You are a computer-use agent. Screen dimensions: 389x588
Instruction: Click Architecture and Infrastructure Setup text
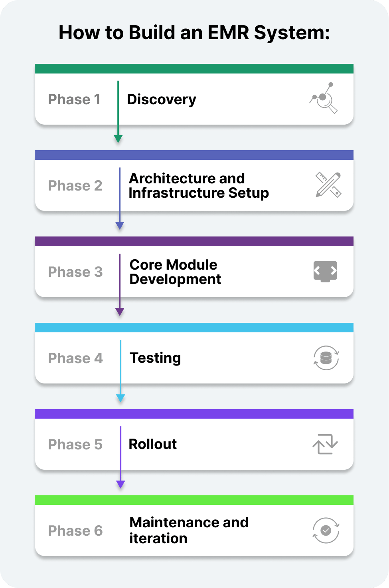pos(198,186)
